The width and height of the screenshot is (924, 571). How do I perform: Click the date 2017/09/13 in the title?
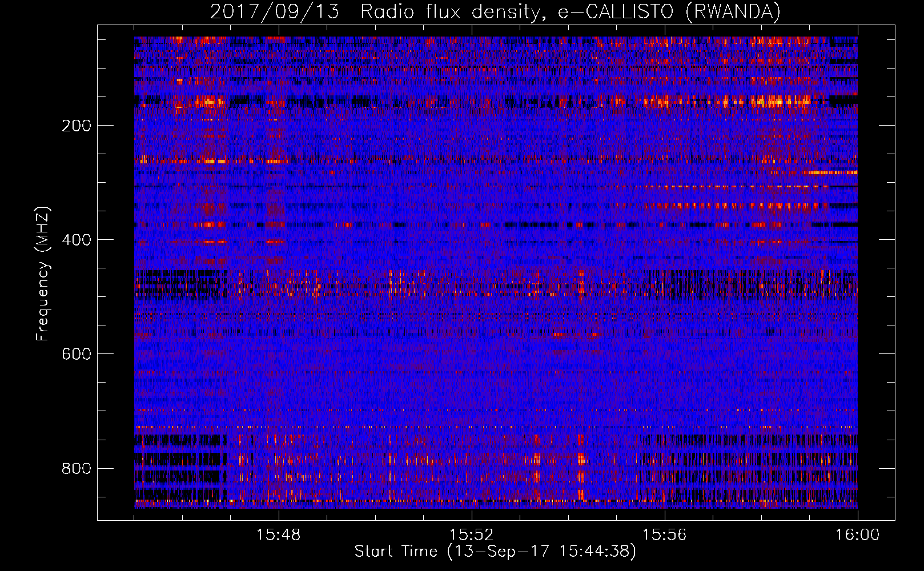[x=274, y=11]
